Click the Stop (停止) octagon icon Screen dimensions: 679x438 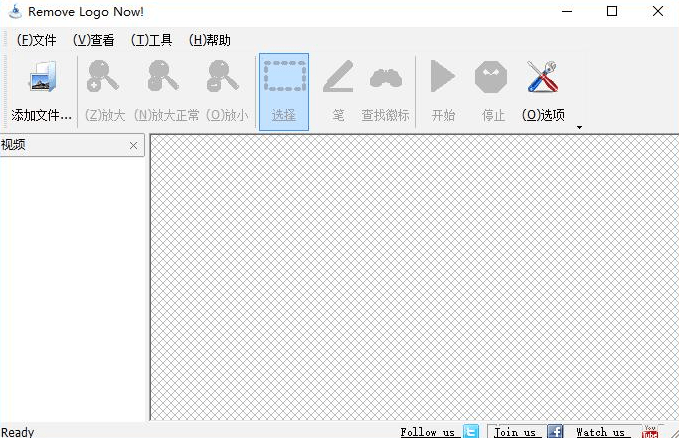491,77
